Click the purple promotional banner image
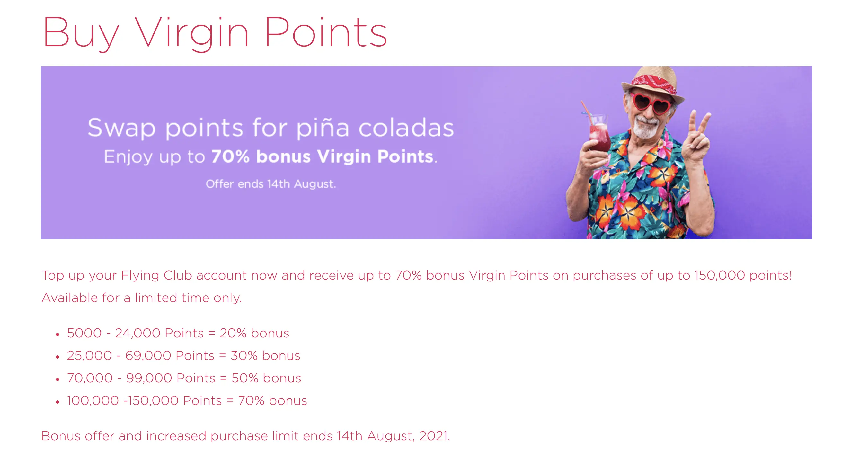Image resolution: width=868 pixels, height=455 pixels. coord(426,152)
